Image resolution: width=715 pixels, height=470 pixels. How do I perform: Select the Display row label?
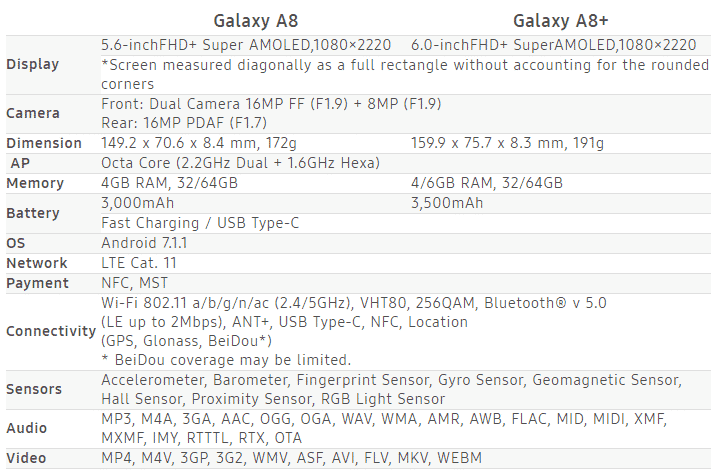tap(33, 64)
